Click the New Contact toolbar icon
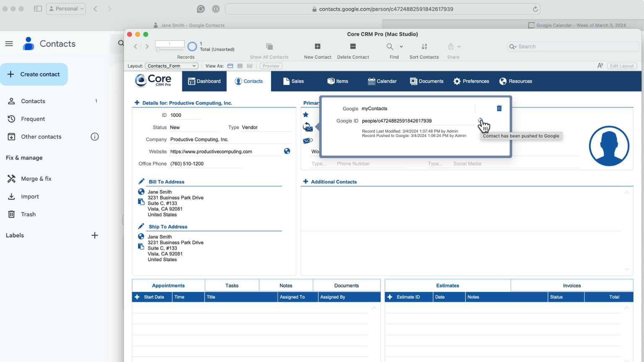The height and width of the screenshot is (362, 644). [x=317, y=47]
